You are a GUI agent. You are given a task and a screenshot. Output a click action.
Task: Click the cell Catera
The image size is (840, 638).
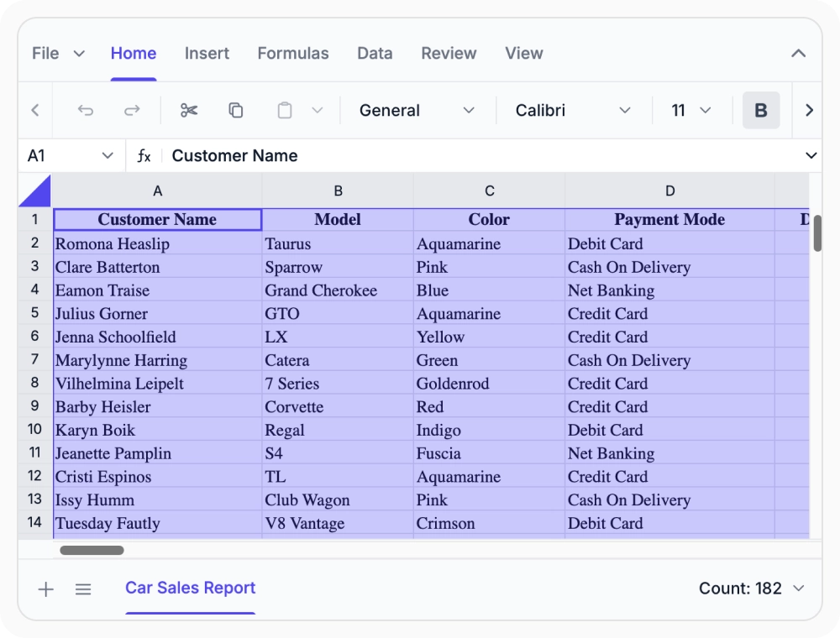pyautogui.click(x=338, y=360)
